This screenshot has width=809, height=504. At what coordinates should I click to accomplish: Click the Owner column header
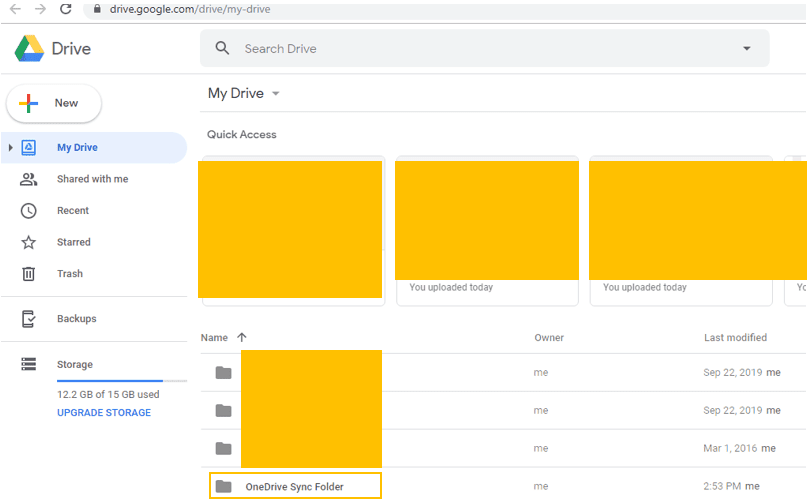click(x=549, y=338)
